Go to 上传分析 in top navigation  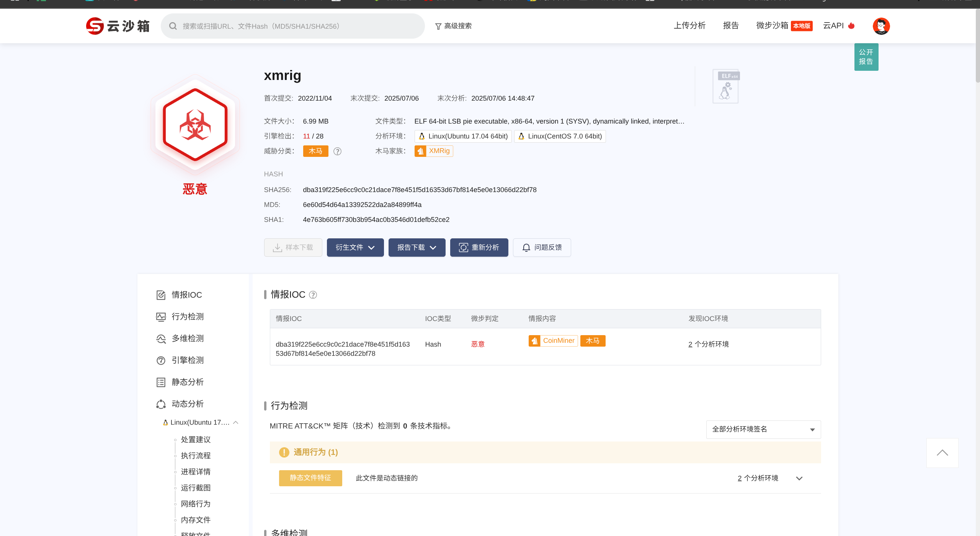(x=689, y=26)
